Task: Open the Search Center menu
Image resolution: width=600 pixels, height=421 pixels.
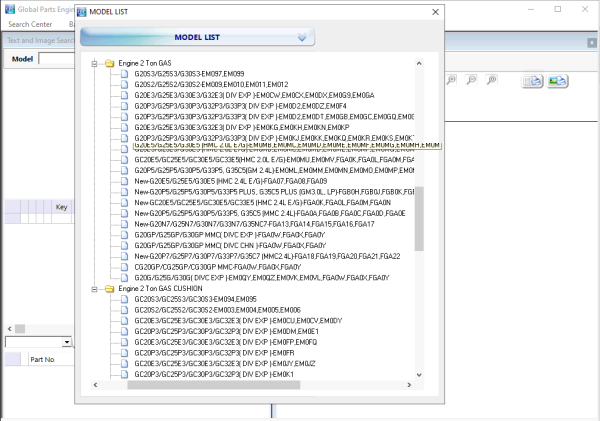Action: pyautogui.click(x=30, y=23)
